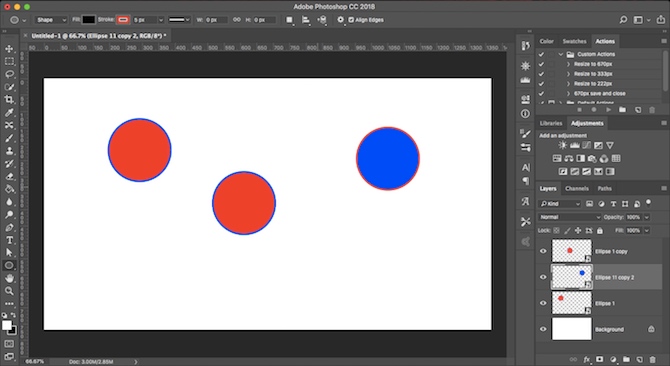This screenshot has width=670, height=366.
Task: Open the Shape tool mode dropdown
Action: tap(51, 20)
